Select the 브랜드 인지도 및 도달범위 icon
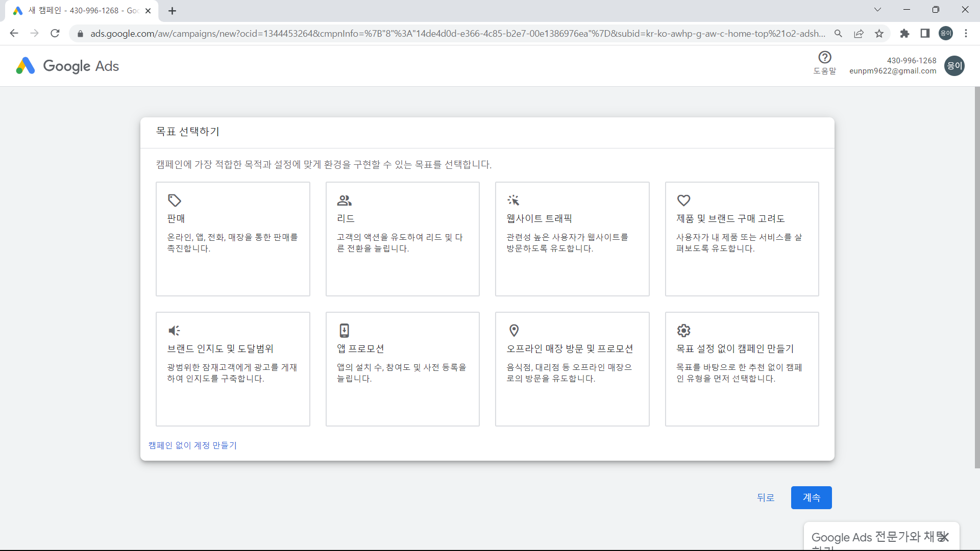Screen dimensions: 980x551 click(x=174, y=330)
